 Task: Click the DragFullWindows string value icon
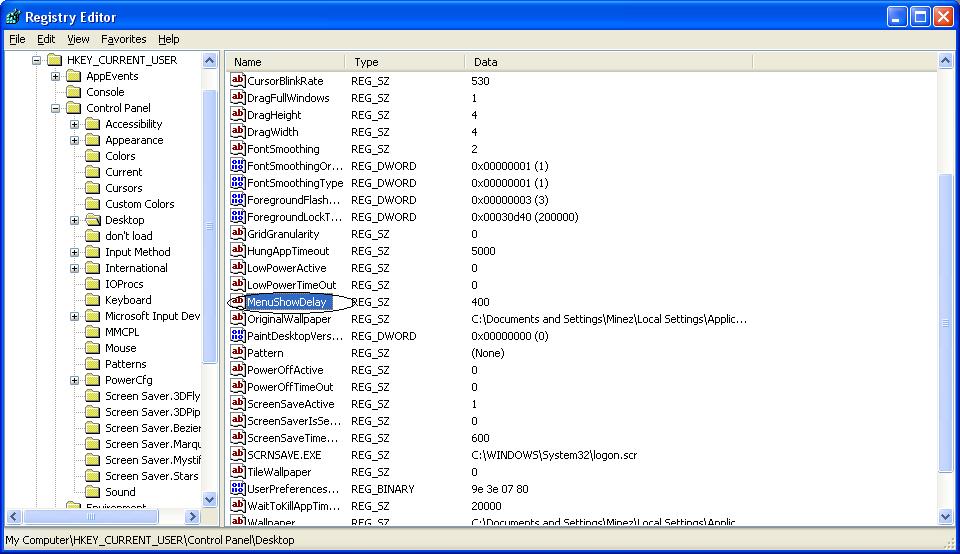(238, 97)
